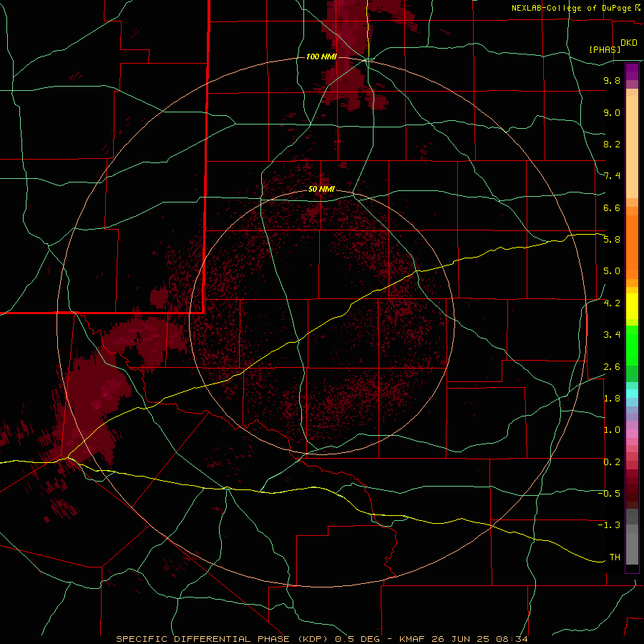Pick the purple top segment of color scale
Screen dimensions: 644x644
(632, 72)
